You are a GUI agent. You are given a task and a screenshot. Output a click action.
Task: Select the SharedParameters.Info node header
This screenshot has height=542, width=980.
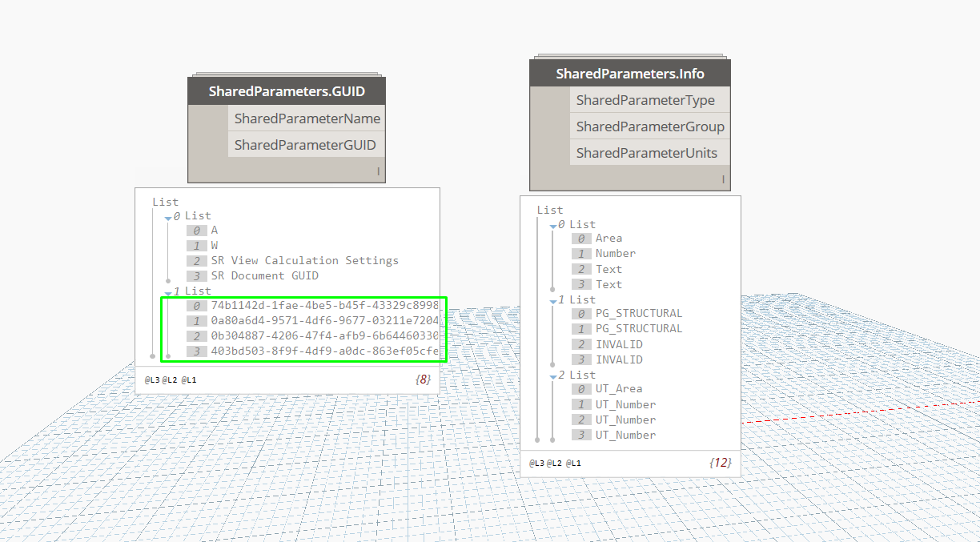tap(630, 74)
